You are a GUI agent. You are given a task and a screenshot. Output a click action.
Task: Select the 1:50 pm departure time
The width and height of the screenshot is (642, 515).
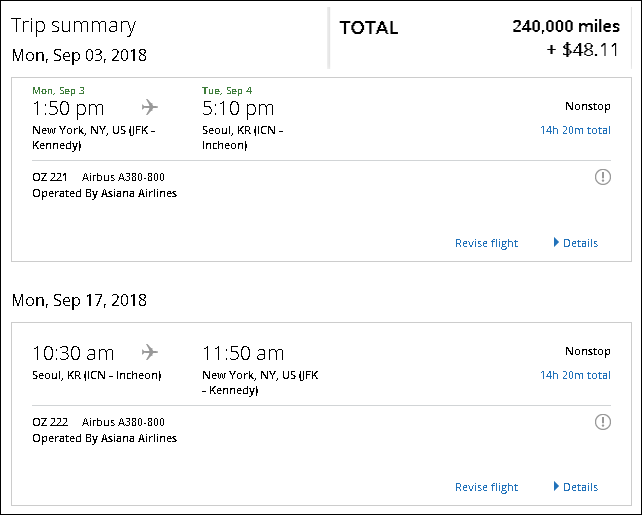[68, 108]
